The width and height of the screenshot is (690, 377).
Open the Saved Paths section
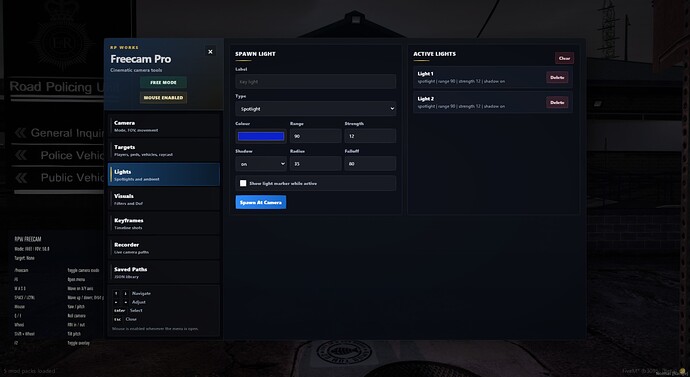[x=164, y=272]
